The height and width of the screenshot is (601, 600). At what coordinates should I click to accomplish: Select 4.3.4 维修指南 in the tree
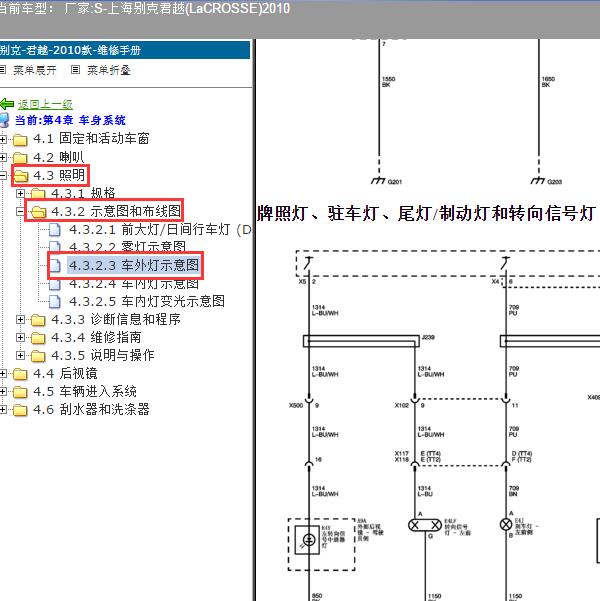point(96,337)
